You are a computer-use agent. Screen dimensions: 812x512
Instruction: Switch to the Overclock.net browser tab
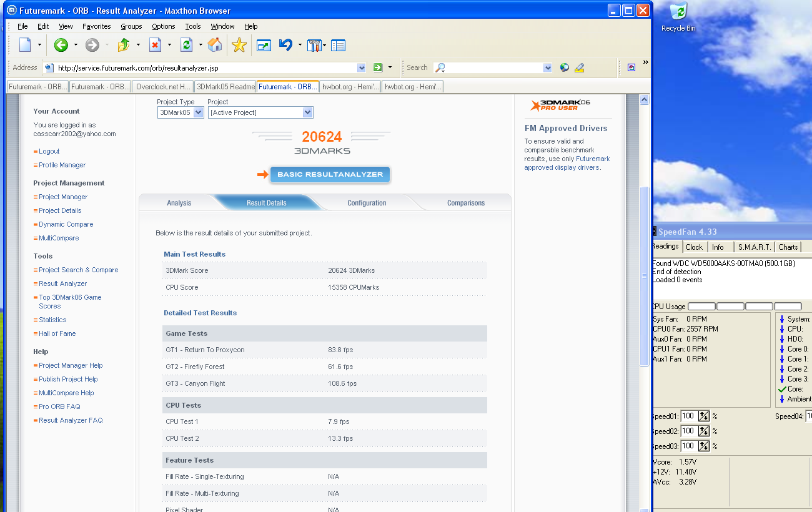[162, 87]
